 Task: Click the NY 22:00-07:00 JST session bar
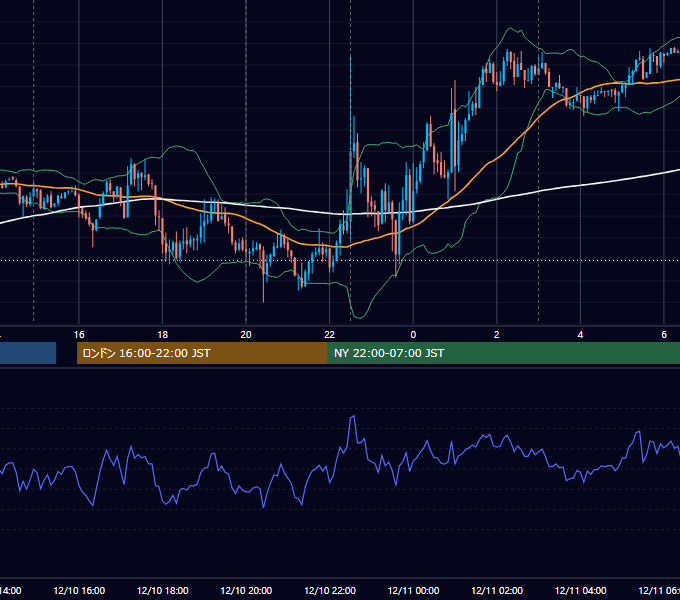coord(503,353)
